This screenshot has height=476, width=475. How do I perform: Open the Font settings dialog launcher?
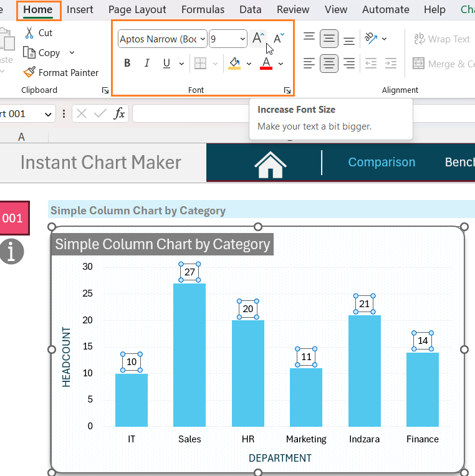coord(287,90)
